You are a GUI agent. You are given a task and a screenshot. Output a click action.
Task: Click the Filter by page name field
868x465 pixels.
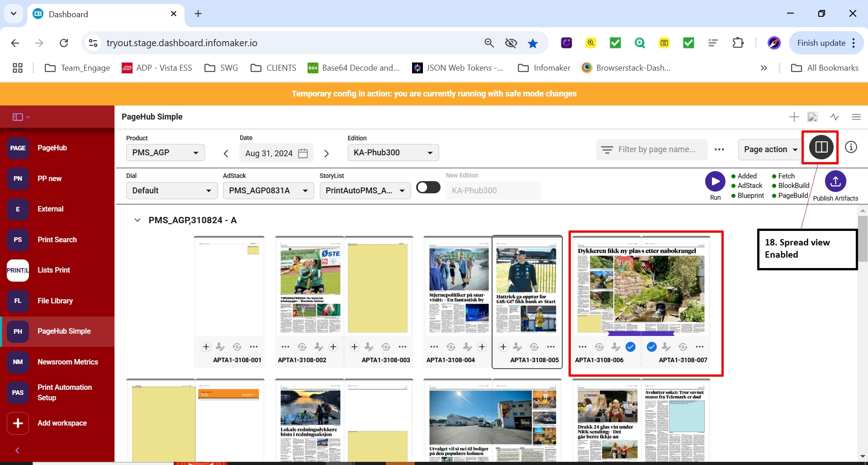coord(656,149)
